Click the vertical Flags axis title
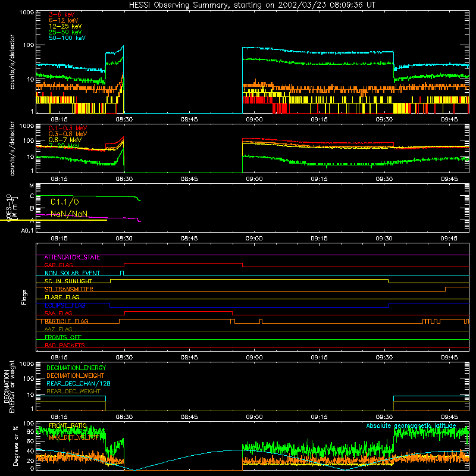The width and height of the screenshot is (476, 476). [x=24, y=297]
